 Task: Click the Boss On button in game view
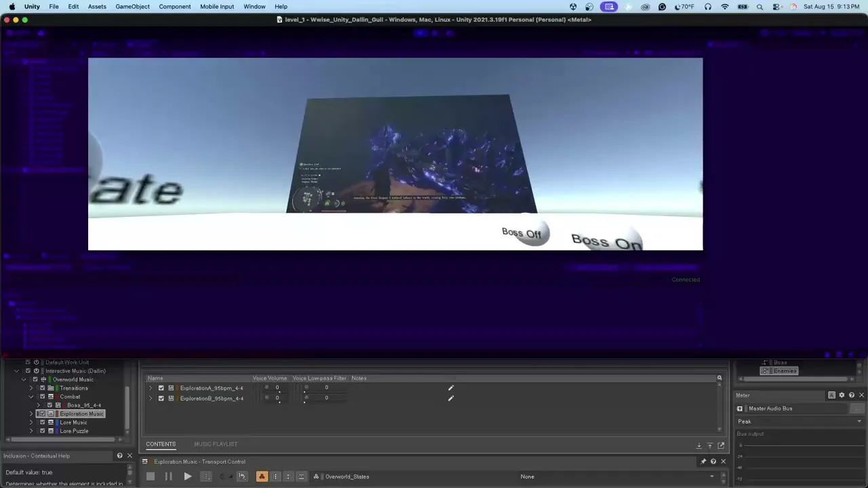click(x=606, y=241)
